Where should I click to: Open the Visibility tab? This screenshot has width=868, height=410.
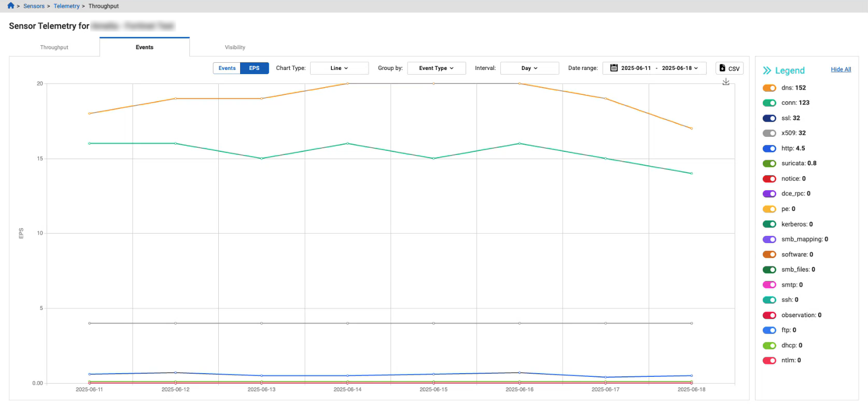tap(235, 47)
